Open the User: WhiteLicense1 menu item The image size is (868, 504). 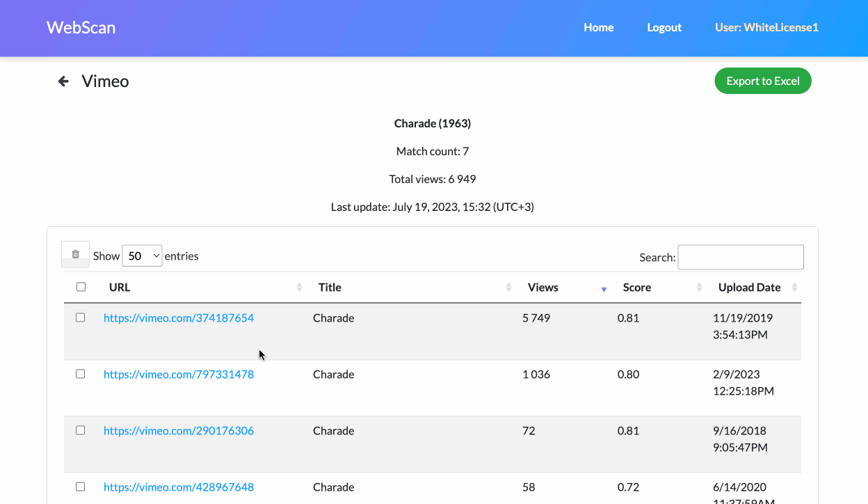766,27
